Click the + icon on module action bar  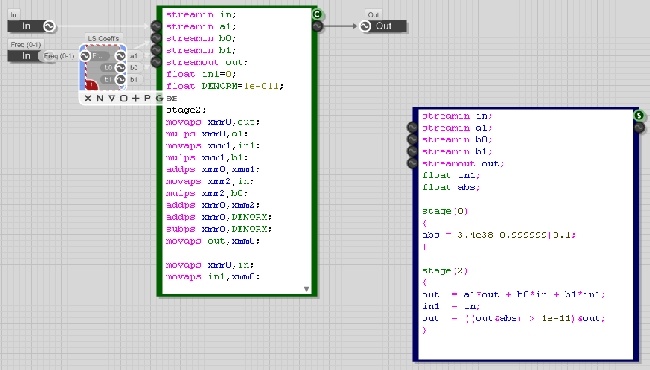click(135, 98)
